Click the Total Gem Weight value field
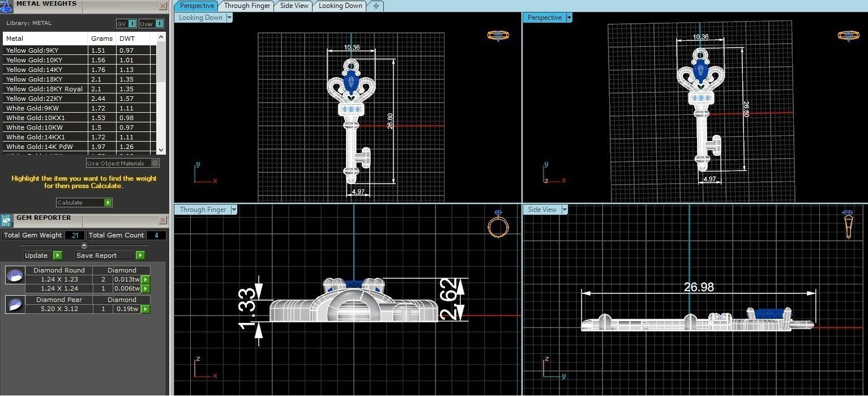Image resolution: width=868 pixels, height=396 pixels. pos(75,235)
